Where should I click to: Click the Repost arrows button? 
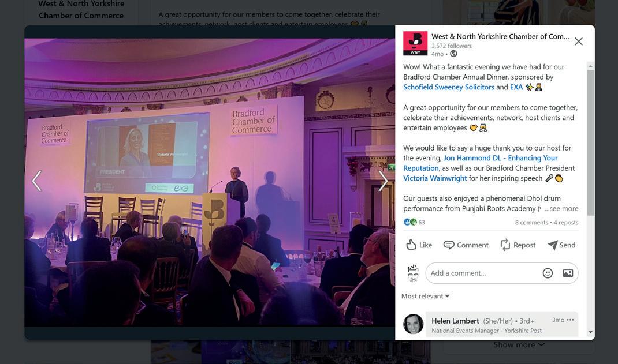518,245
